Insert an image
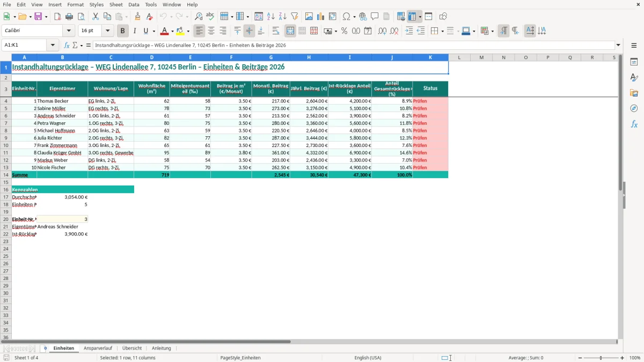644x362 pixels. click(309, 17)
